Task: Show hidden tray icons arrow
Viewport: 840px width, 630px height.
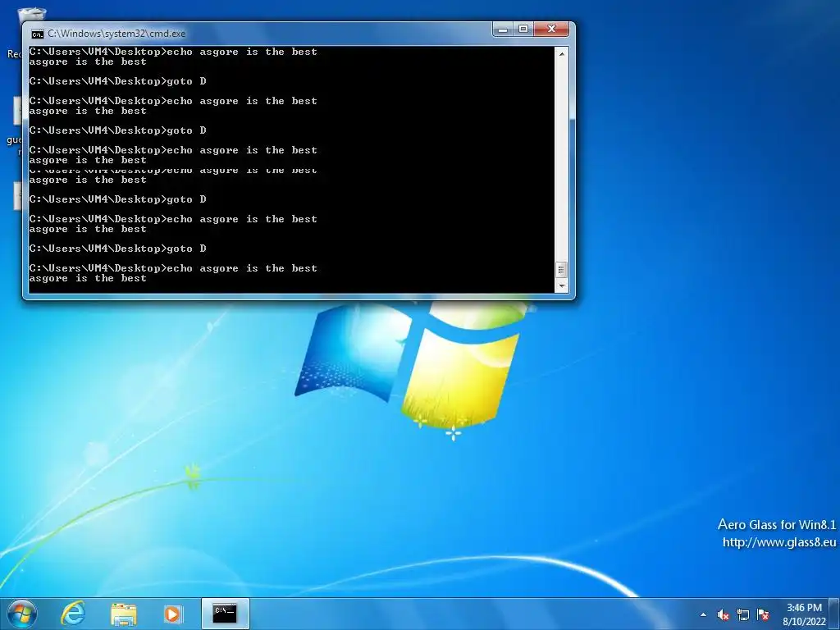Action: coord(703,614)
